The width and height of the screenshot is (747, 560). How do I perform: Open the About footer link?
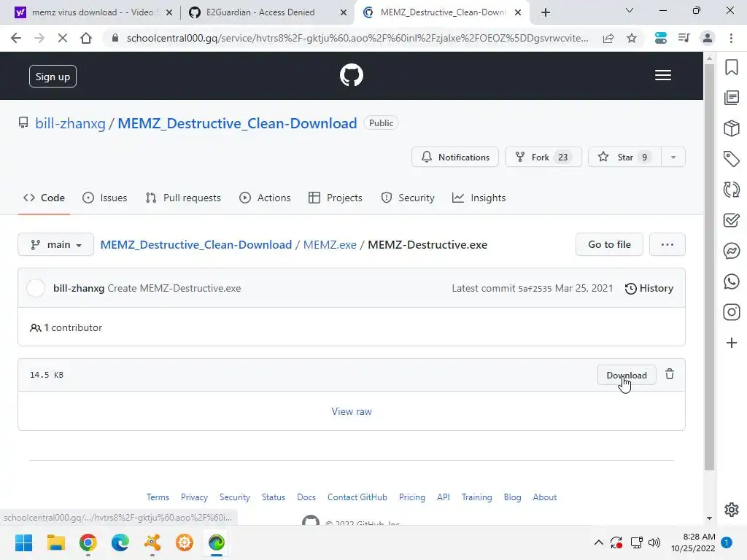coord(544,497)
